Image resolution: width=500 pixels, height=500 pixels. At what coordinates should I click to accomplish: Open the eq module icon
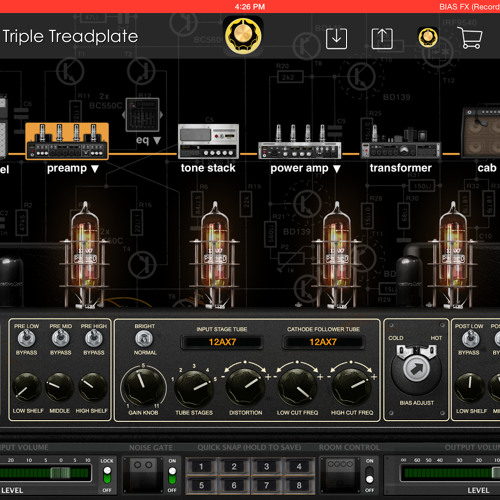coord(142,115)
